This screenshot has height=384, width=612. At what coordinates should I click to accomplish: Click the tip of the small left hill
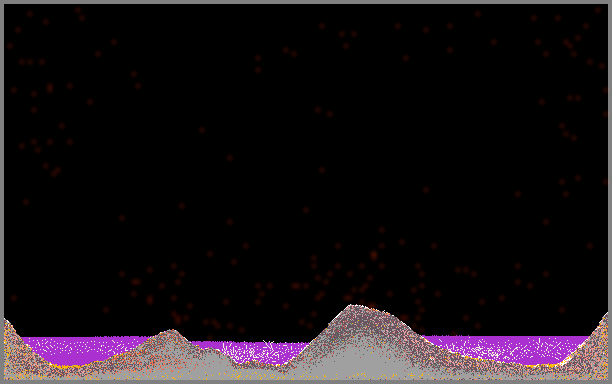coord(172,331)
